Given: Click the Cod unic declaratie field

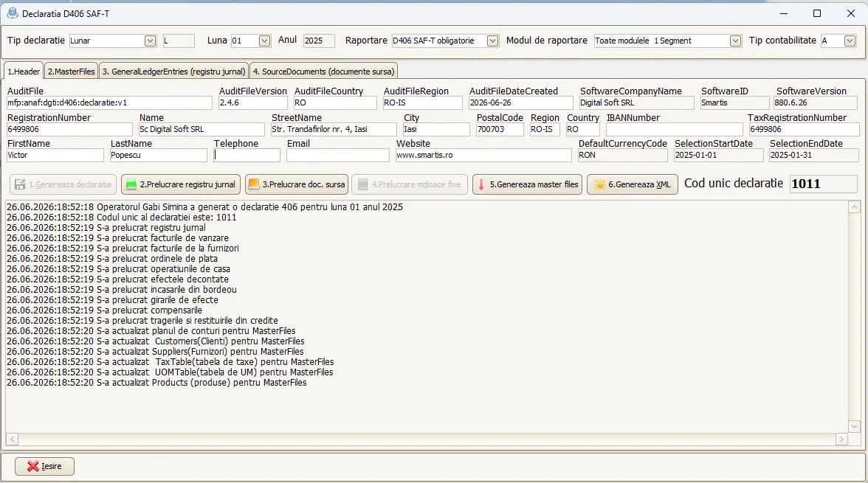Looking at the screenshot, I should coord(824,184).
